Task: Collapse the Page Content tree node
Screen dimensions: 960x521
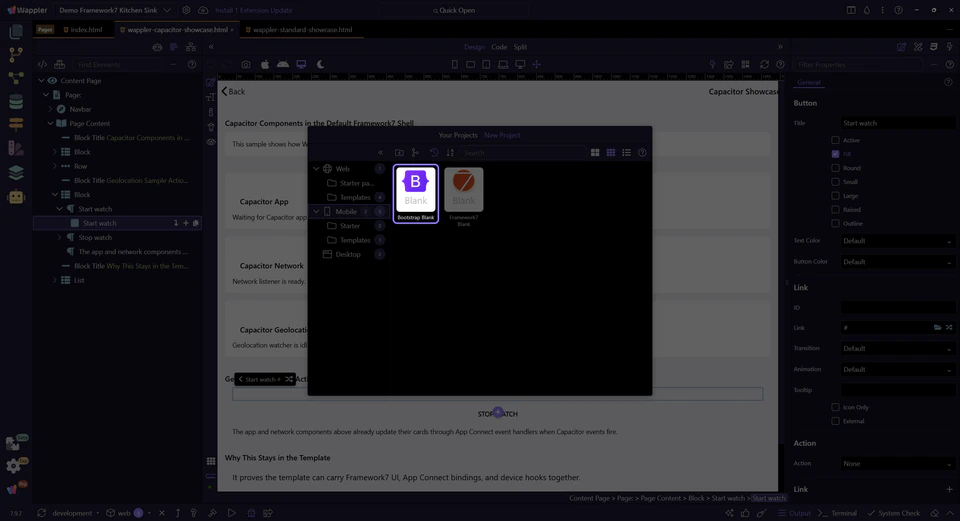Action: (50, 123)
